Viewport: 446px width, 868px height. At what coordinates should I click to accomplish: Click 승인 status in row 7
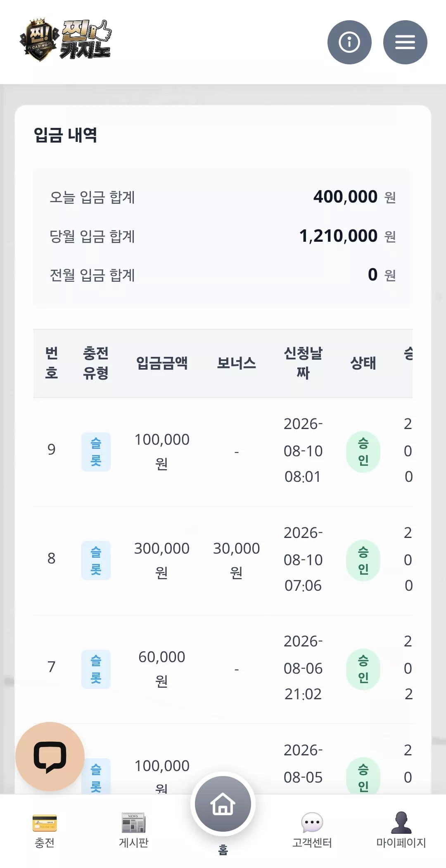[x=363, y=669]
